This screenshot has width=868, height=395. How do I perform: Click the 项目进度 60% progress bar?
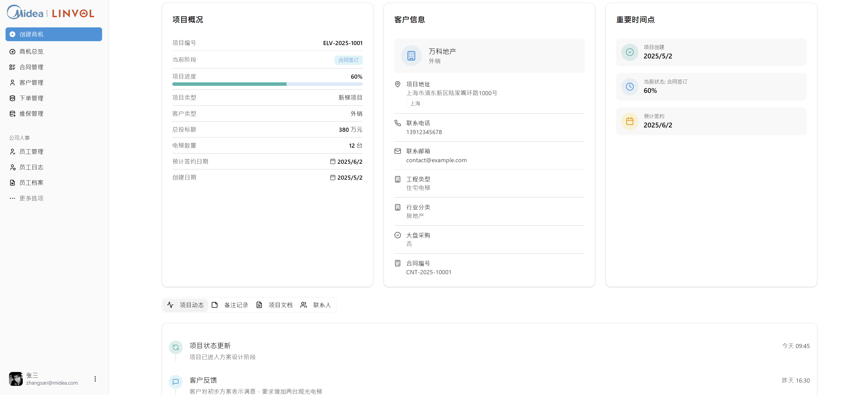[x=267, y=84]
